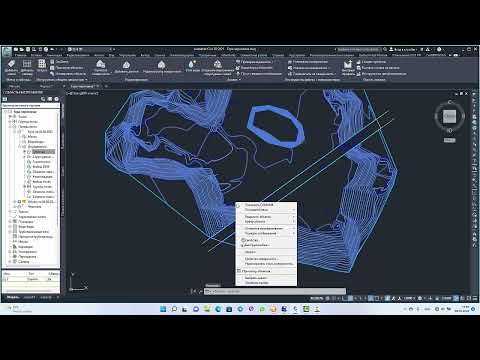Click the Edit Surface ribbon icon
This screenshot has width=480, height=360.
161,64
